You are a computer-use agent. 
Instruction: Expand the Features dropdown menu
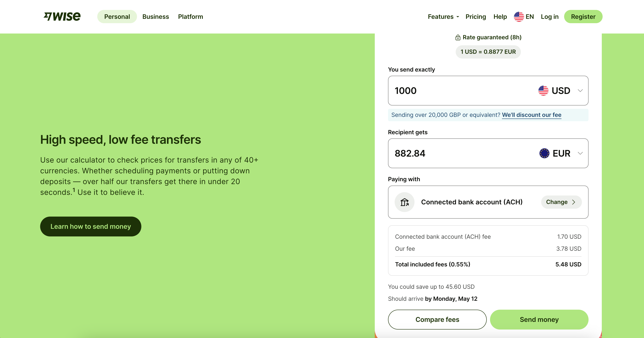click(x=443, y=17)
